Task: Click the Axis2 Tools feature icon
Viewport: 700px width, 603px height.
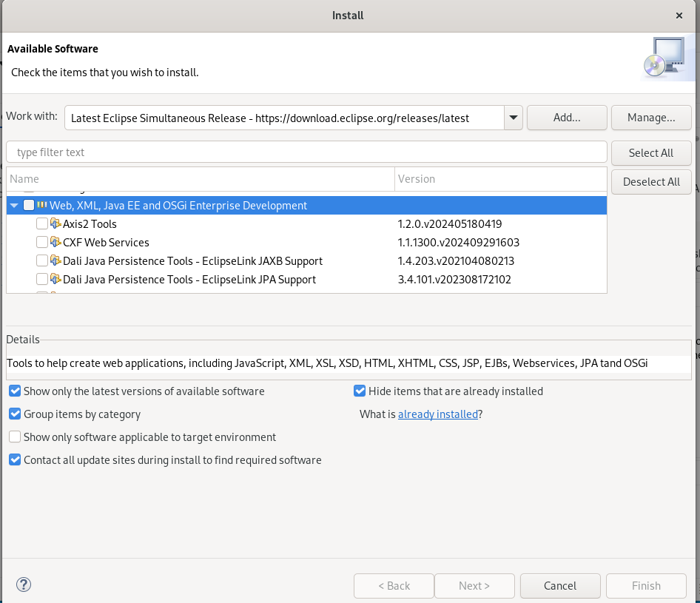Action: click(x=55, y=223)
